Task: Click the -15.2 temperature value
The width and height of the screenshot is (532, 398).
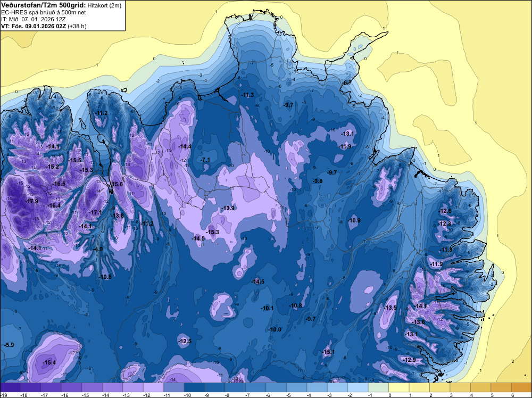Action: tap(53, 167)
